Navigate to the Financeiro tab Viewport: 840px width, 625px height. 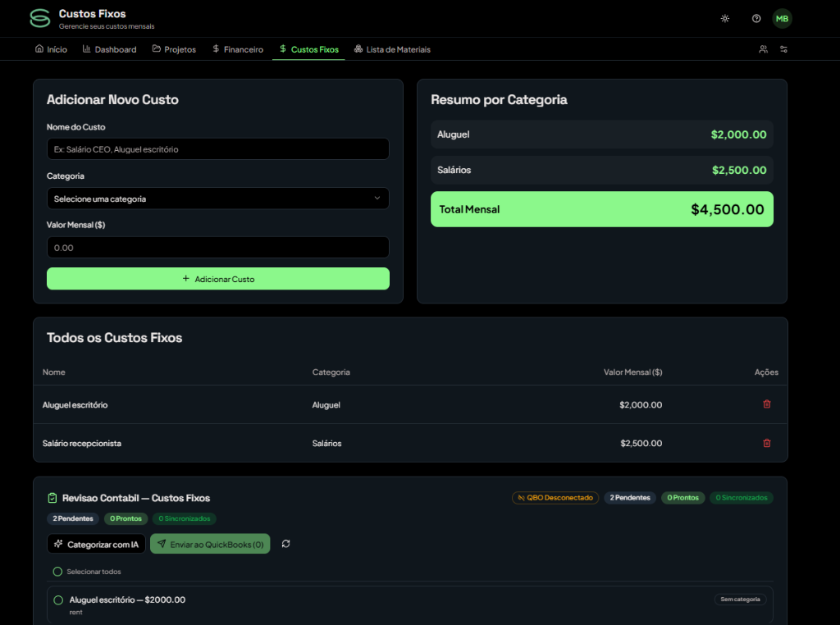pos(238,49)
